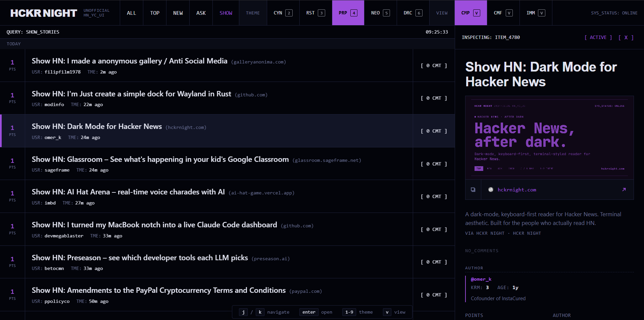Click the '1-9' theme key hint
The height and width of the screenshot is (320, 644).
coord(349,312)
